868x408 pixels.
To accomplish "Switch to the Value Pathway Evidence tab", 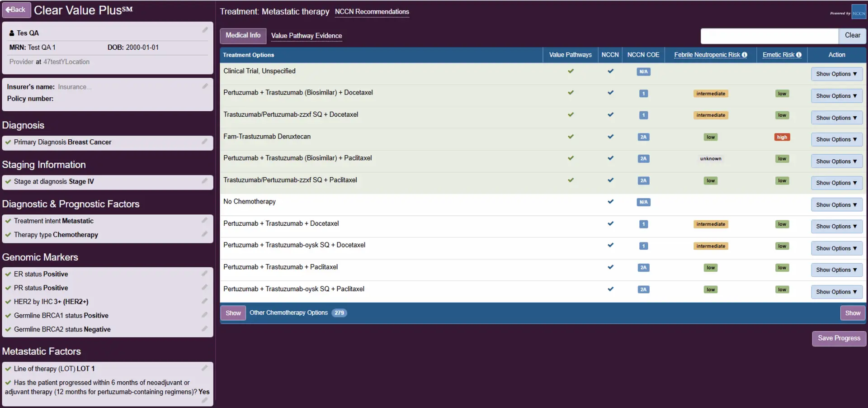I will click(306, 36).
